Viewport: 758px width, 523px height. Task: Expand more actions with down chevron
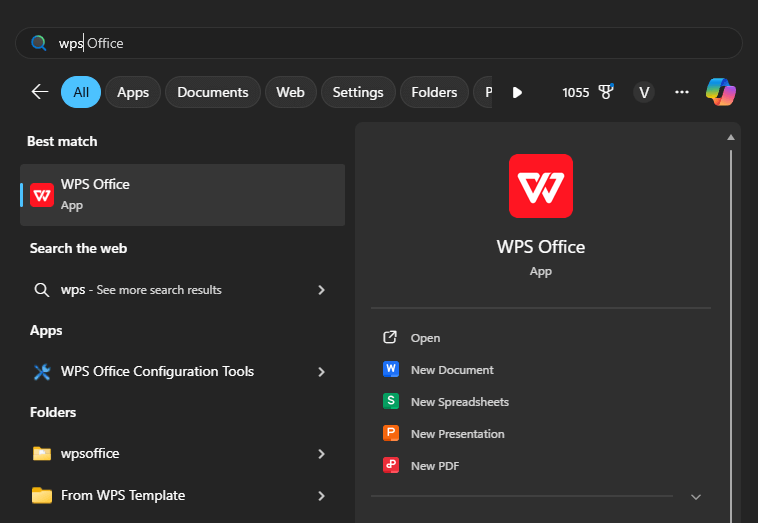click(696, 497)
